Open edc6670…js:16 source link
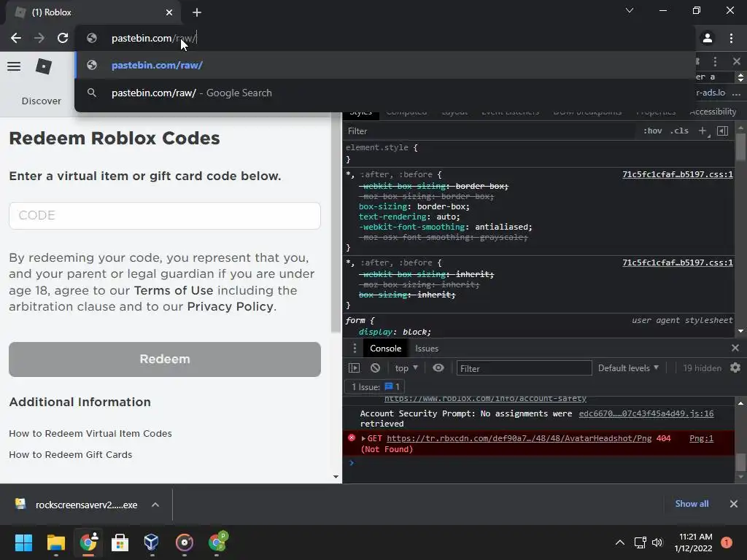This screenshot has width=747, height=560. point(646,413)
